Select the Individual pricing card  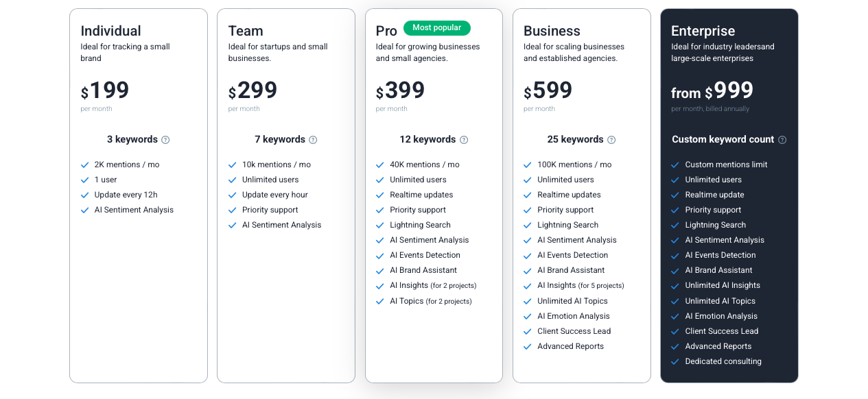[138, 195]
